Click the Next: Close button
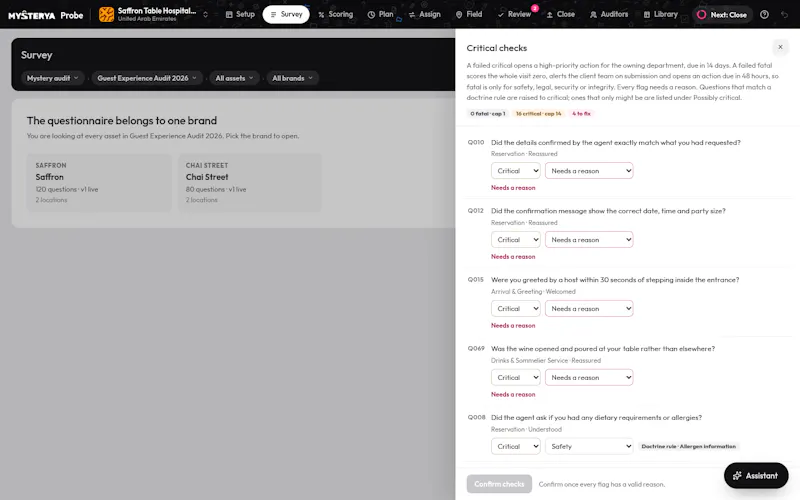The height and width of the screenshot is (500, 800). (722, 15)
